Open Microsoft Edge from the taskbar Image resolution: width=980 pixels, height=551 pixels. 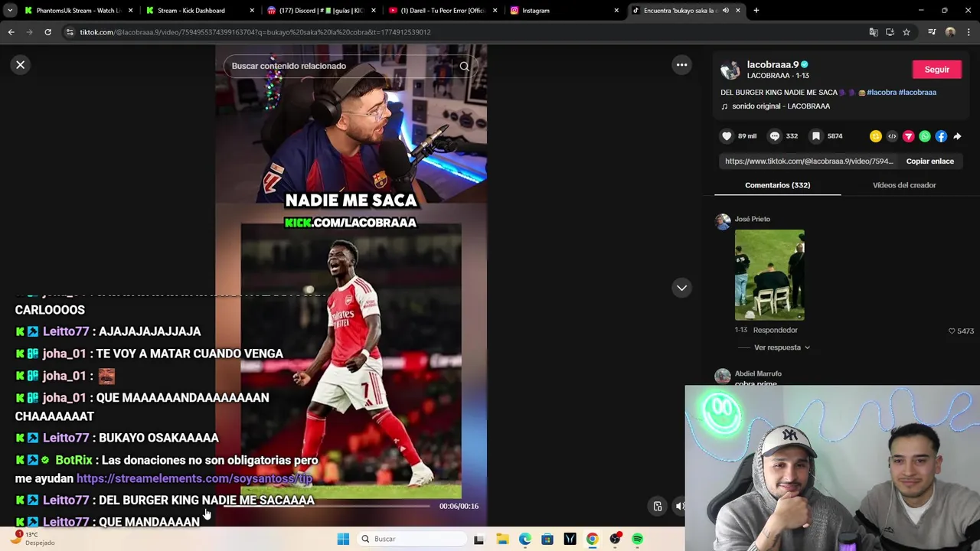(x=525, y=539)
